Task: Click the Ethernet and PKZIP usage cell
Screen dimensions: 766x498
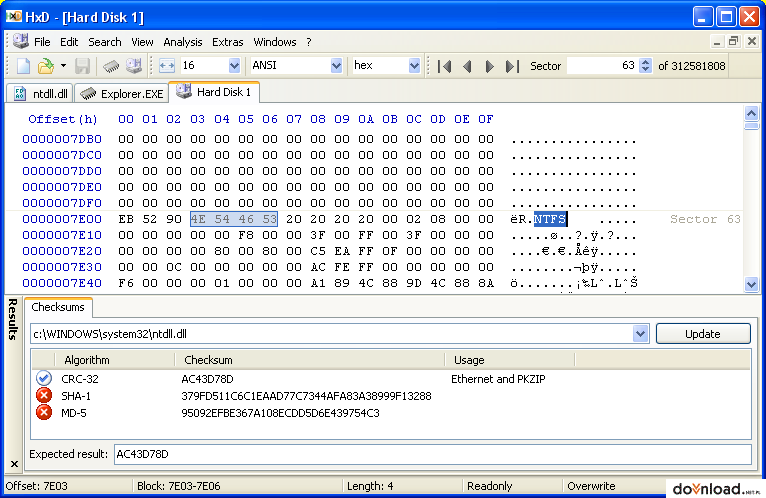Action: point(498,379)
